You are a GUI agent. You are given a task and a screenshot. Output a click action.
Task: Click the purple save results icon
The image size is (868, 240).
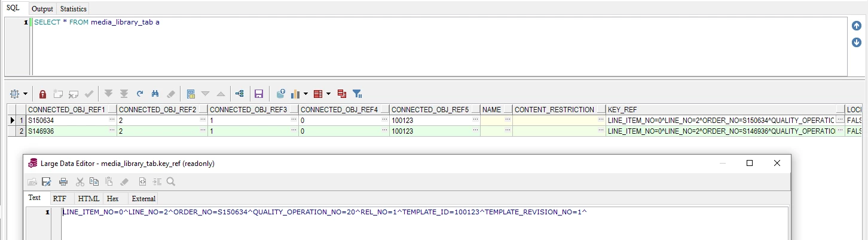259,94
